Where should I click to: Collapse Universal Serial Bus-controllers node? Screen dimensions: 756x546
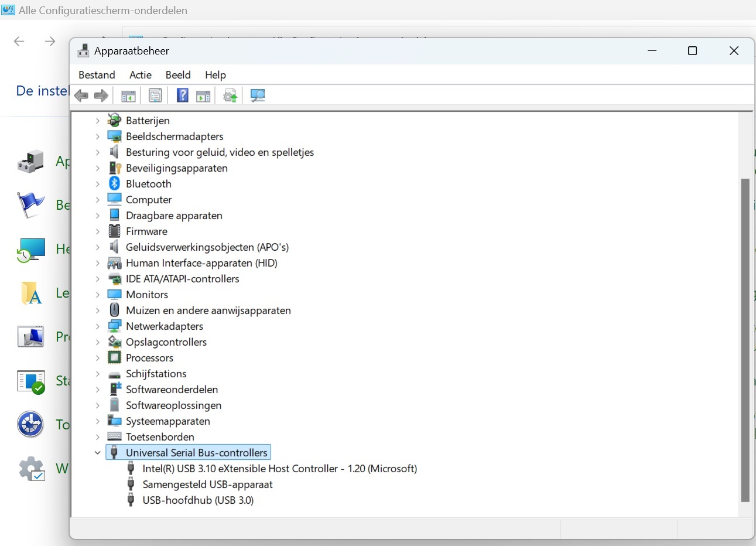point(98,453)
